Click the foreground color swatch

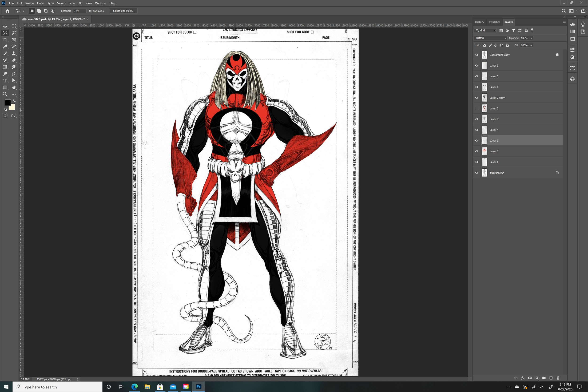7,102
